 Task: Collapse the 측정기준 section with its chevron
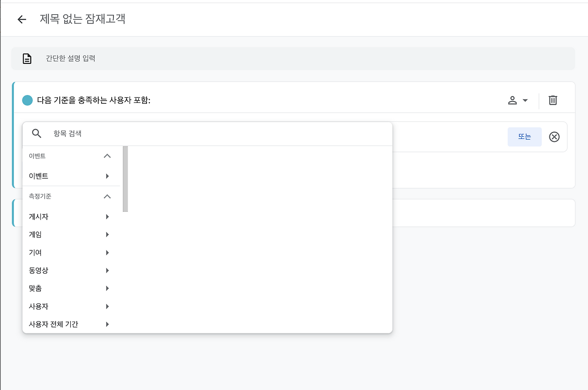(107, 196)
